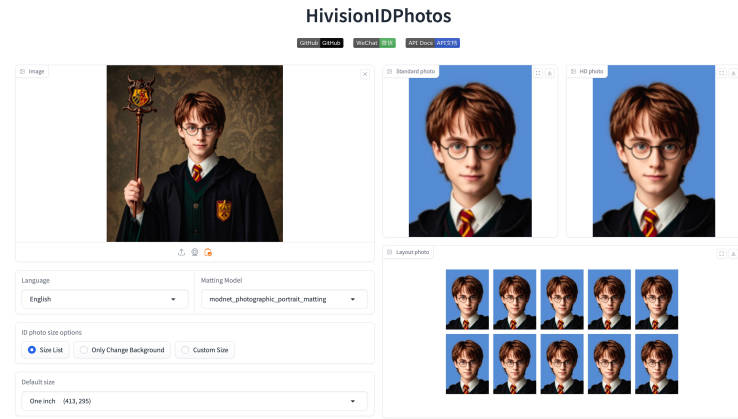This screenshot has height=419, width=738.
Task: Open the API Docs badge link
Action: (433, 43)
